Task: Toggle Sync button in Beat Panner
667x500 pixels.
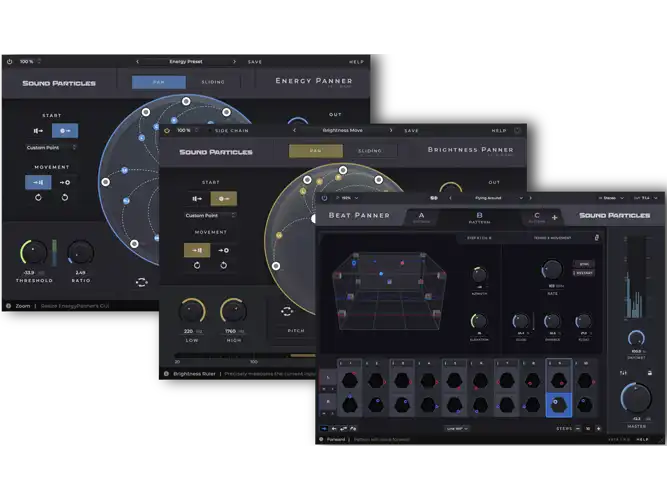Action: [584, 264]
